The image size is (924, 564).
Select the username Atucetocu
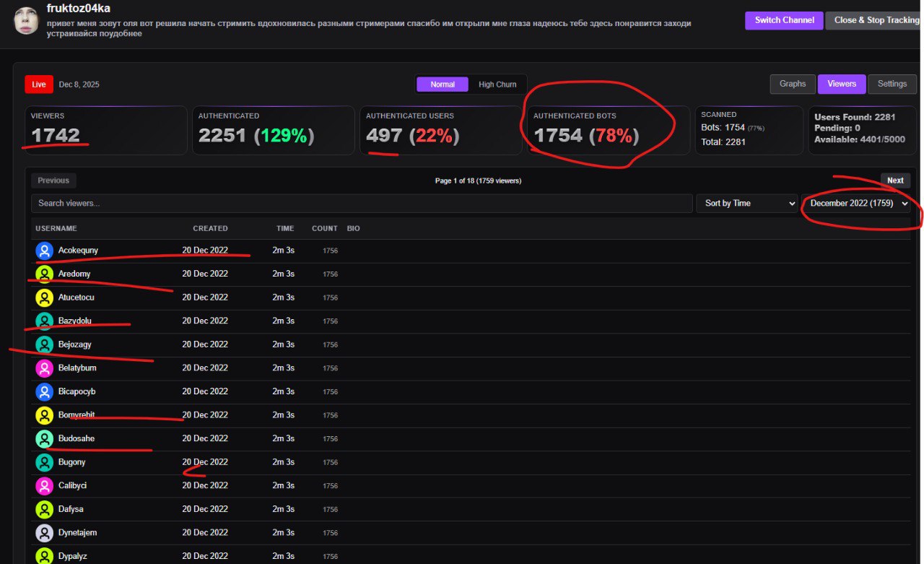[x=77, y=298]
